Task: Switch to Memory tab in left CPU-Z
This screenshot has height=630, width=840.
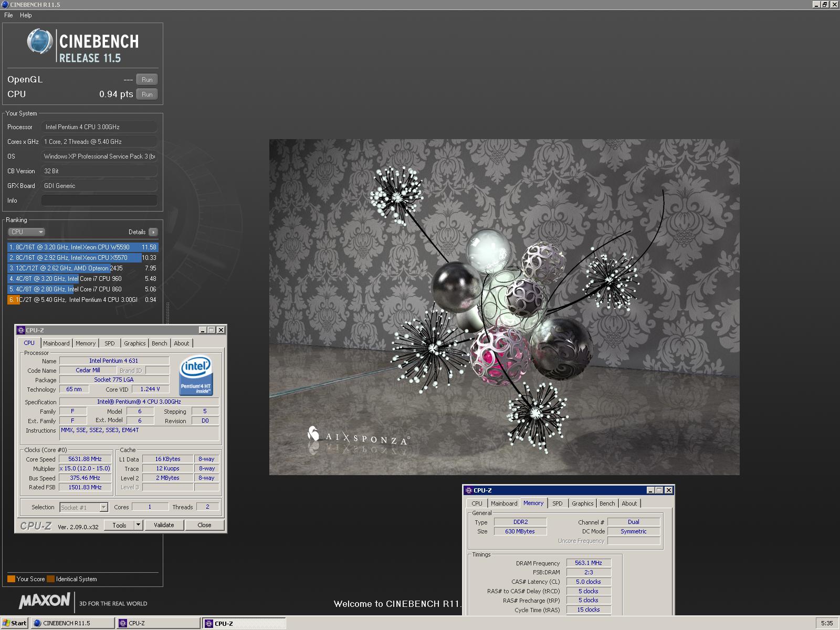Action: pyautogui.click(x=86, y=343)
